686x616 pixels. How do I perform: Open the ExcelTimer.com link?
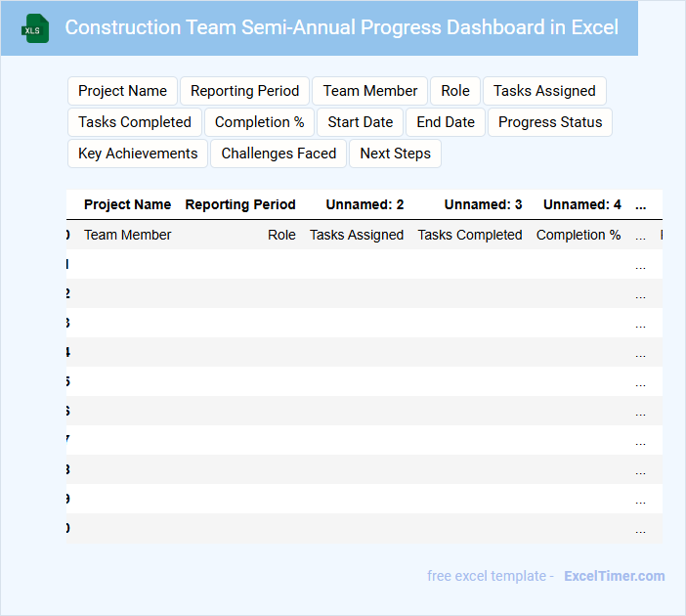[x=615, y=576]
